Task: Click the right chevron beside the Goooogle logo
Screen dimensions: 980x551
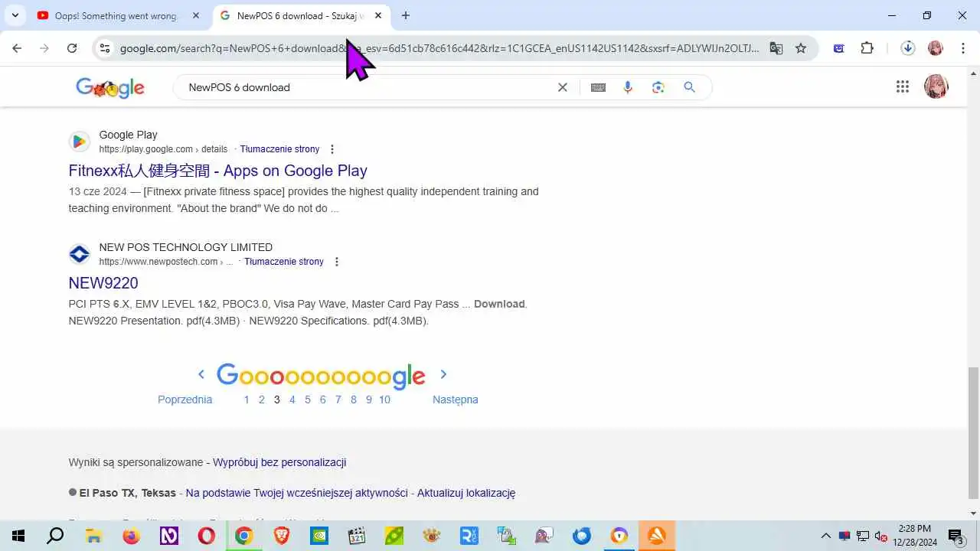Action: tap(443, 374)
